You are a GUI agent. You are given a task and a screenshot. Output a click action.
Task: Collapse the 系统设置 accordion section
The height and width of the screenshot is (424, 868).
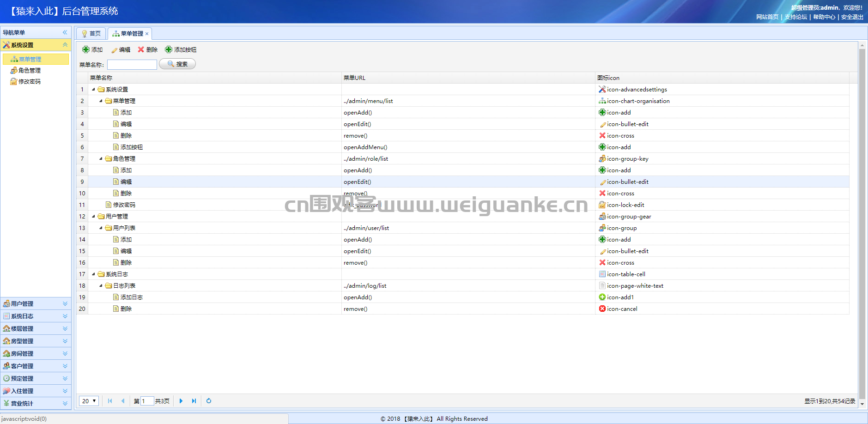coord(65,45)
